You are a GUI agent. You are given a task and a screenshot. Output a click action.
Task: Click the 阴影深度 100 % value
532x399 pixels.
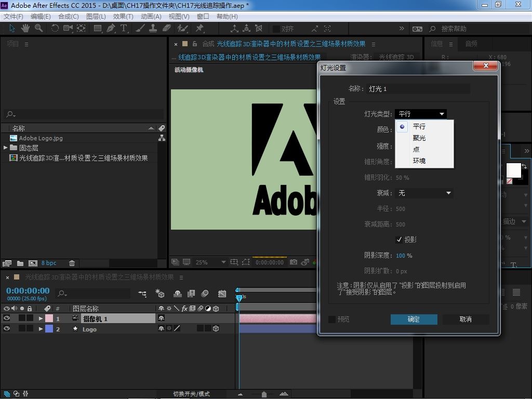pos(404,256)
